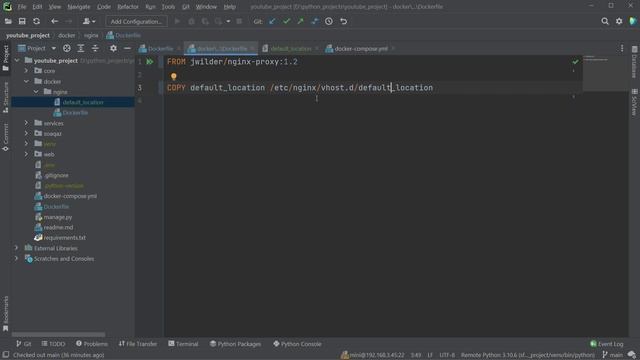
Task: Open the Tools menu
Action: coord(168,7)
